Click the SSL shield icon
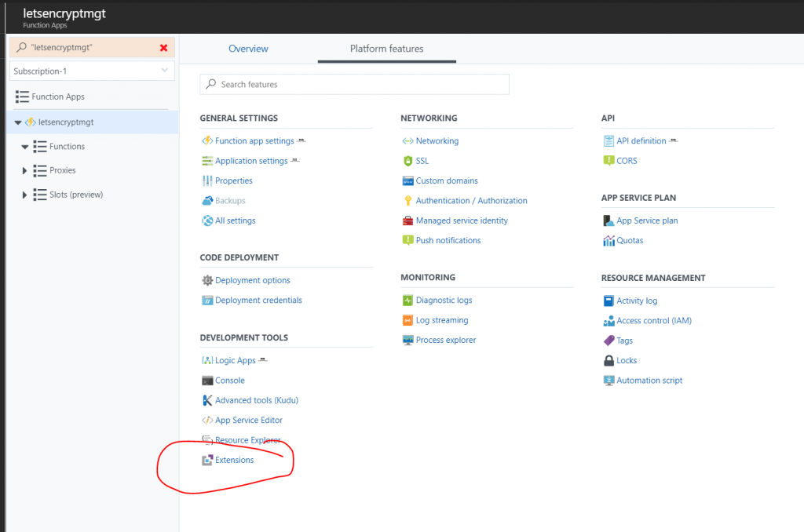804x532 pixels. 407,161
